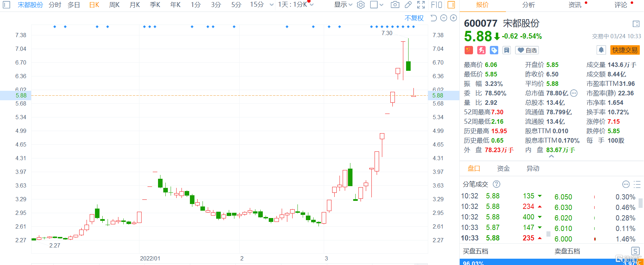The image size is (644, 265).
Task: Click the China market flag icon
Action: click(x=469, y=50)
